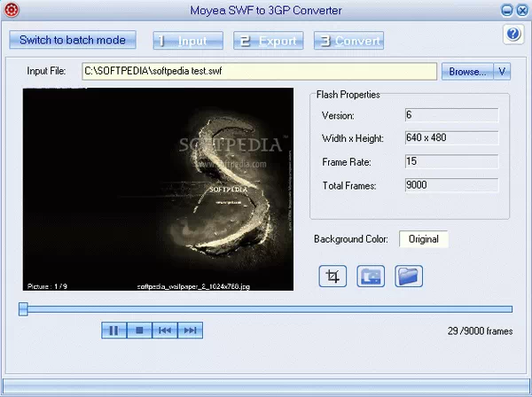Click the blue monitor capture icon
Image resolution: width=532 pixels, height=397 pixels.
click(371, 276)
